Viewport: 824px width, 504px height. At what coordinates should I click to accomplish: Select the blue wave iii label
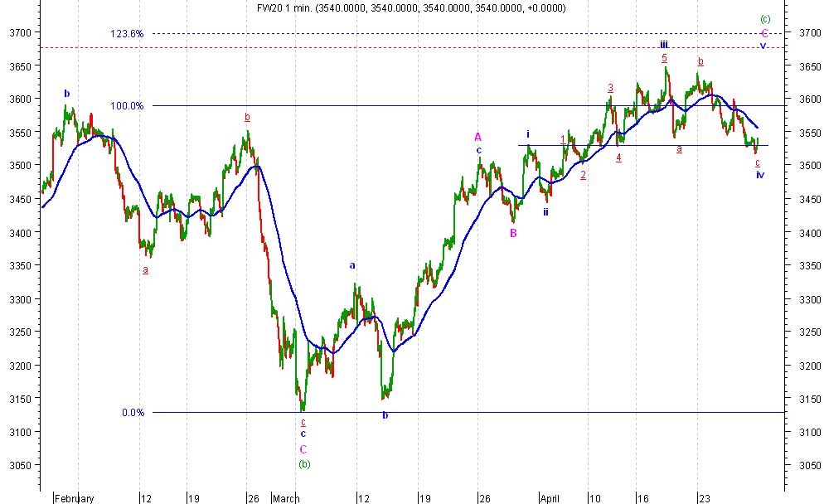[x=664, y=44]
